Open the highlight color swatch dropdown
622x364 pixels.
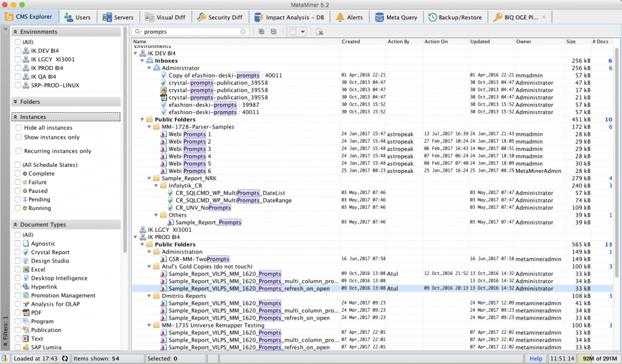302,32
